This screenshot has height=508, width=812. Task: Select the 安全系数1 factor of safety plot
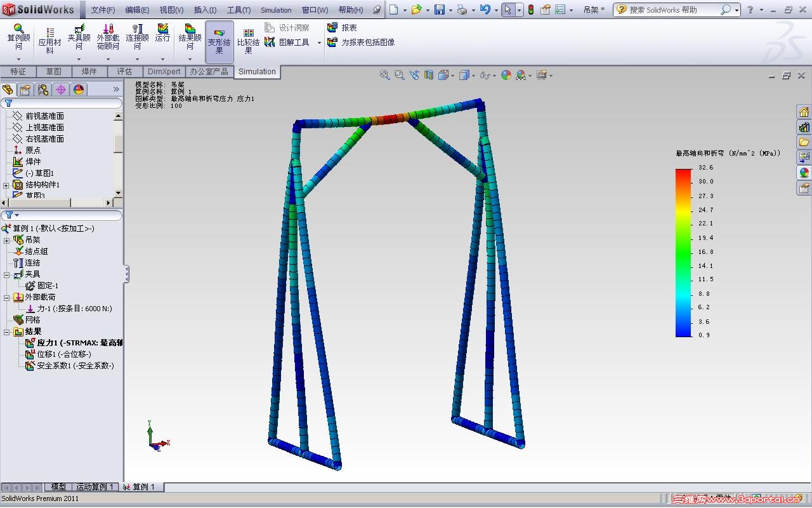click(x=70, y=366)
